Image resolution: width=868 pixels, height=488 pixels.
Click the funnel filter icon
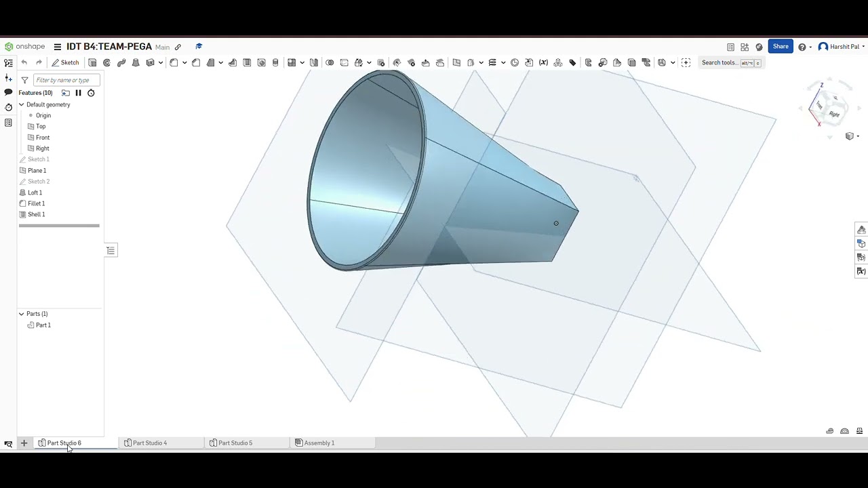click(24, 80)
